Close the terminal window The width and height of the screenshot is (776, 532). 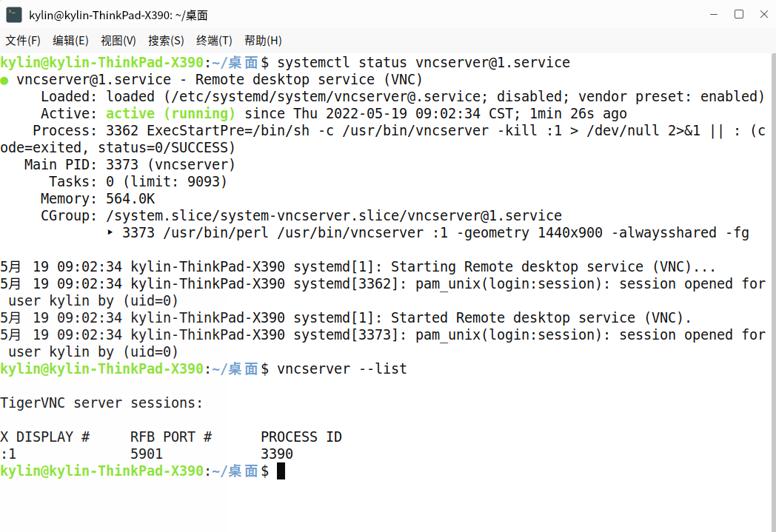[762, 14]
